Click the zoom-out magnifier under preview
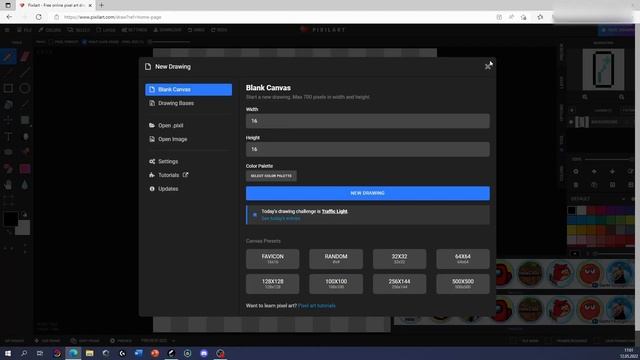 585,97
